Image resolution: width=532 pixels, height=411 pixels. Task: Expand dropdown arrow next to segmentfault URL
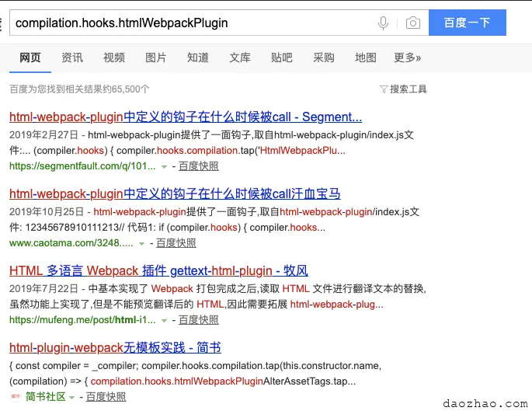point(164,166)
